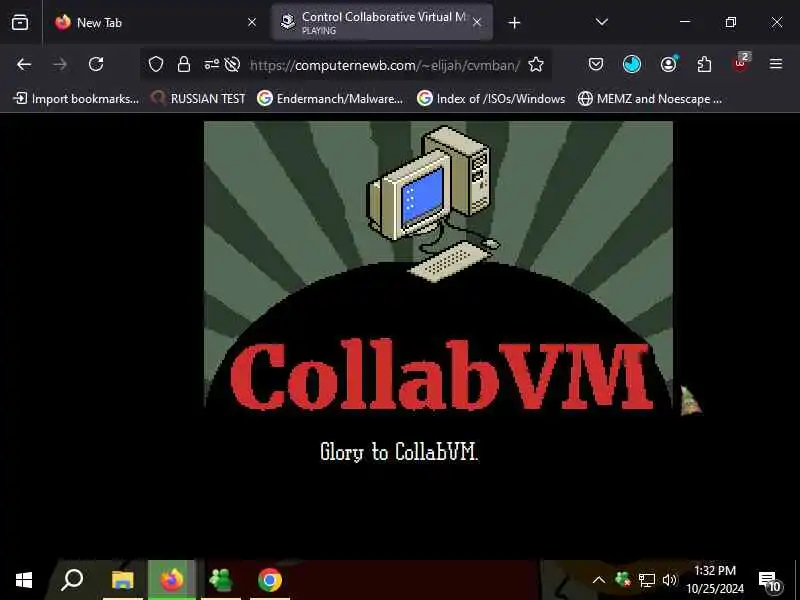Close the New Tab tab

(252, 22)
